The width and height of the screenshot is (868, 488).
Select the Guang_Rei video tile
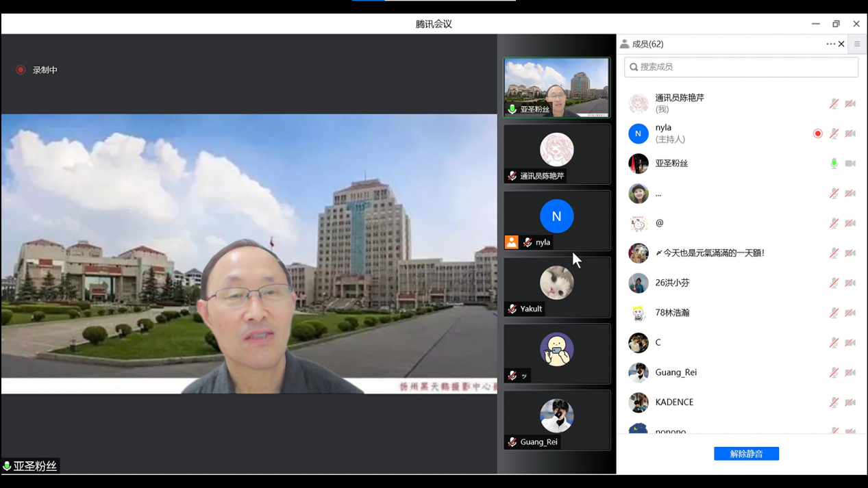pos(557,420)
